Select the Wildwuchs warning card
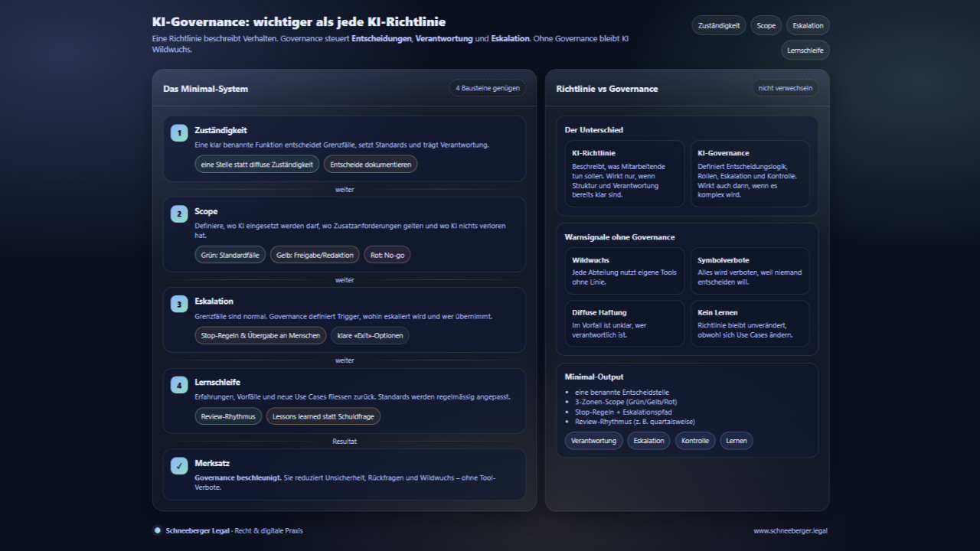The width and height of the screenshot is (980, 551). pos(625,271)
